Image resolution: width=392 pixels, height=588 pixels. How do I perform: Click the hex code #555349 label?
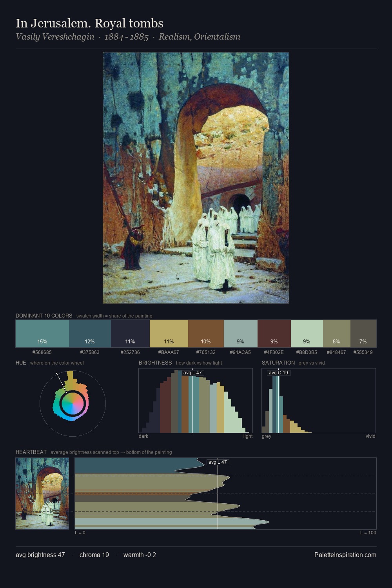click(x=363, y=352)
